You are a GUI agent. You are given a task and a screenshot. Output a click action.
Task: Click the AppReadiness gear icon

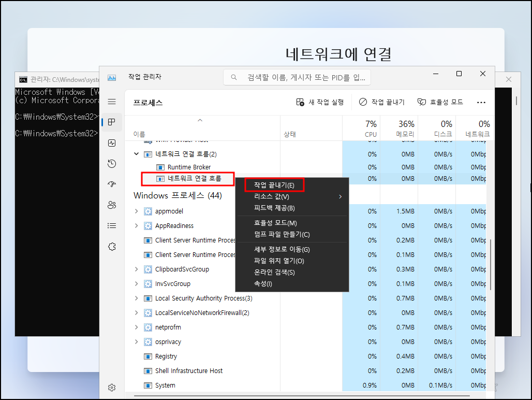point(148,226)
